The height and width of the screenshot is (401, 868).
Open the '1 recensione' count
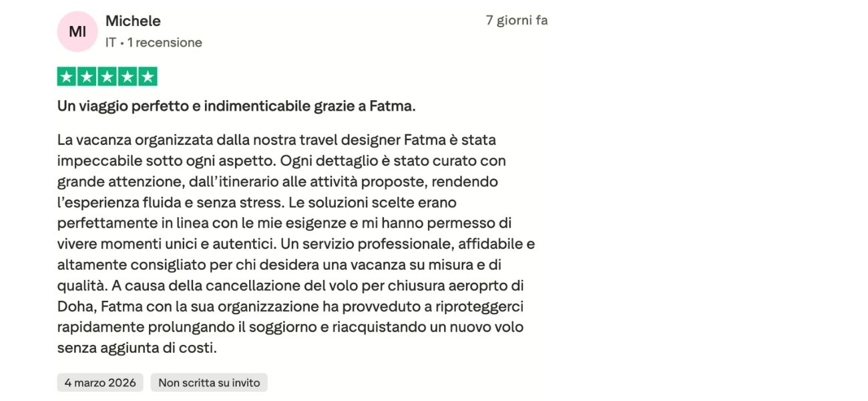pyautogui.click(x=164, y=43)
